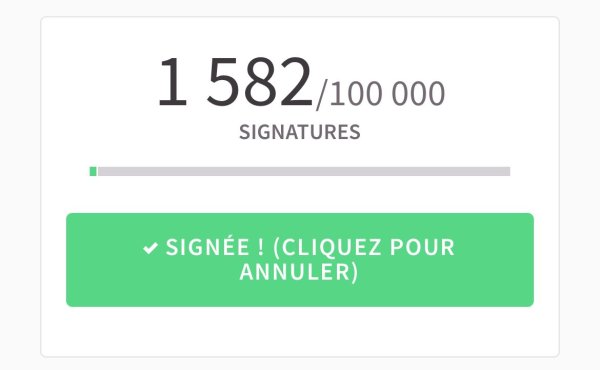The width and height of the screenshot is (600, 370).
Task: Click the word ANNULER on the button
Action: 295,272
